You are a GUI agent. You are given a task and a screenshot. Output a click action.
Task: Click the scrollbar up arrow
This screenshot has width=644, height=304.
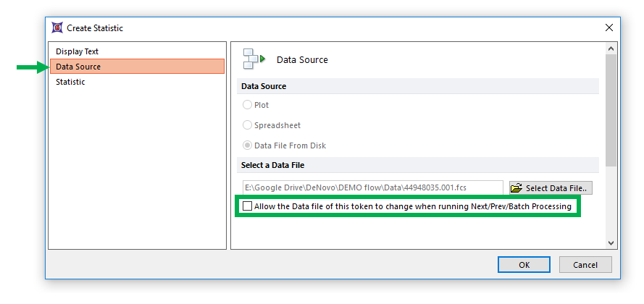611,48
